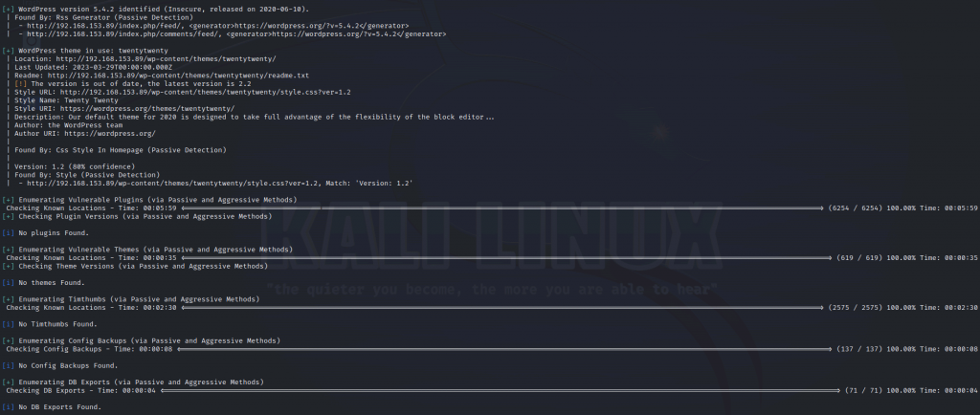
Task: Click "No Config Backups Found." message
Action: [60, 365]
